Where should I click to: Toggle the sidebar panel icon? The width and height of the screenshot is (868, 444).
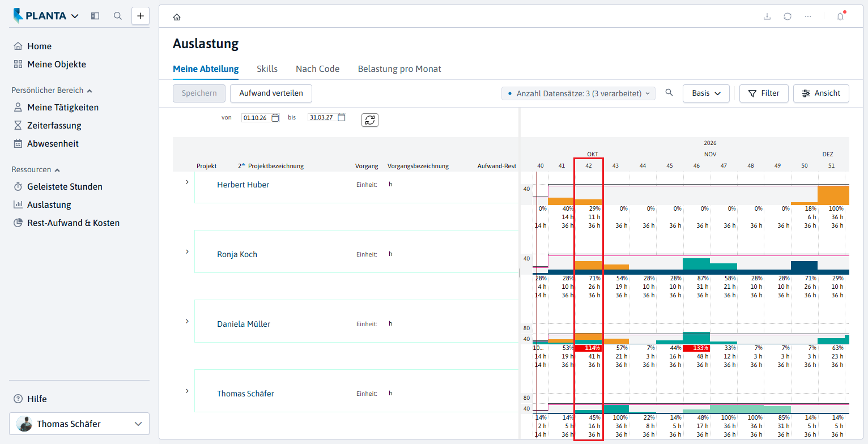tap(95, 16)
